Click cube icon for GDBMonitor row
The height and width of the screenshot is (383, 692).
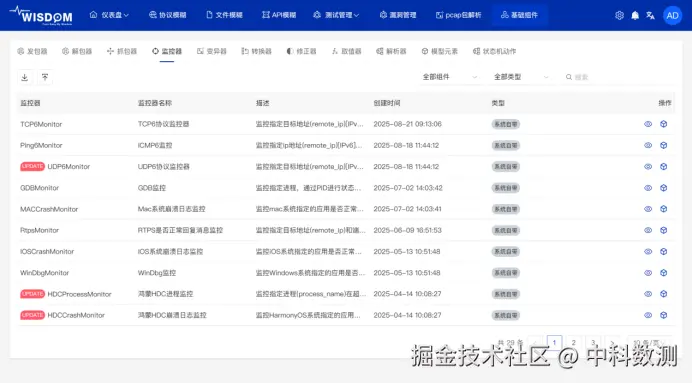(663, 188)
